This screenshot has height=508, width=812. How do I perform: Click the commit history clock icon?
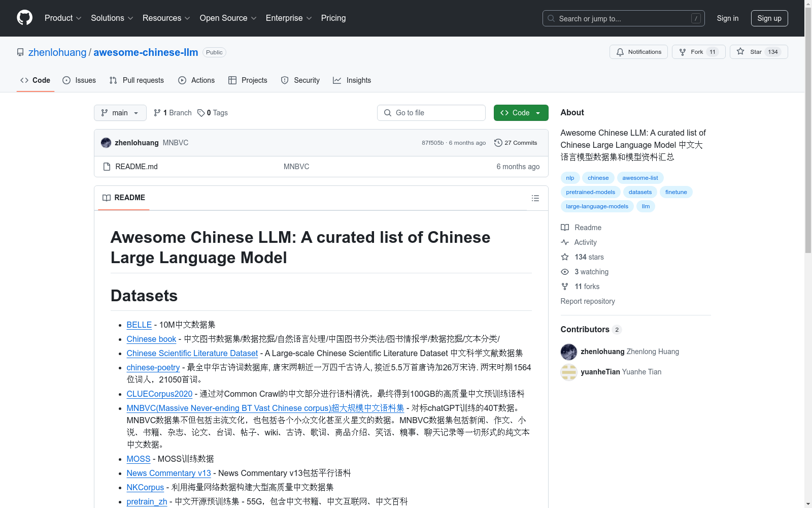[498, 143]
